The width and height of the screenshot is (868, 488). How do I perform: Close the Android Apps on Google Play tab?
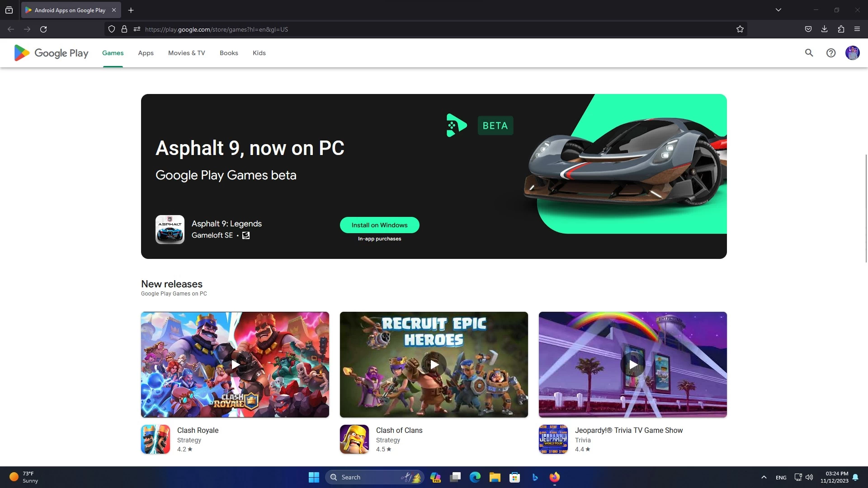(114, 10)
